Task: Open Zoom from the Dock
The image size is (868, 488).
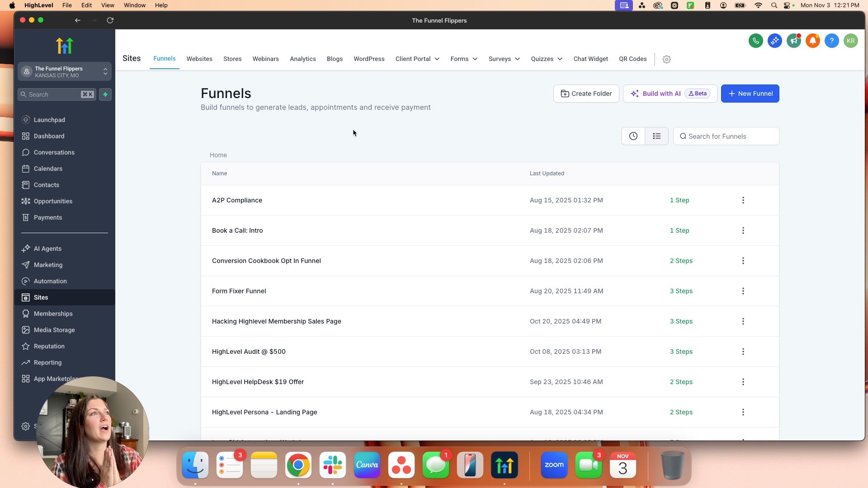Action: [x=554, y=465]
